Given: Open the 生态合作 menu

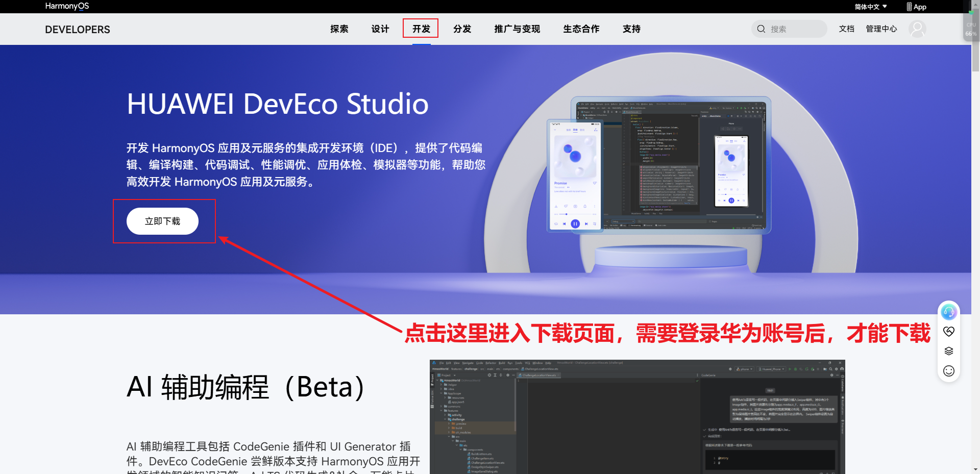Looking at the screenshot, I should click(x=581, y=29).
